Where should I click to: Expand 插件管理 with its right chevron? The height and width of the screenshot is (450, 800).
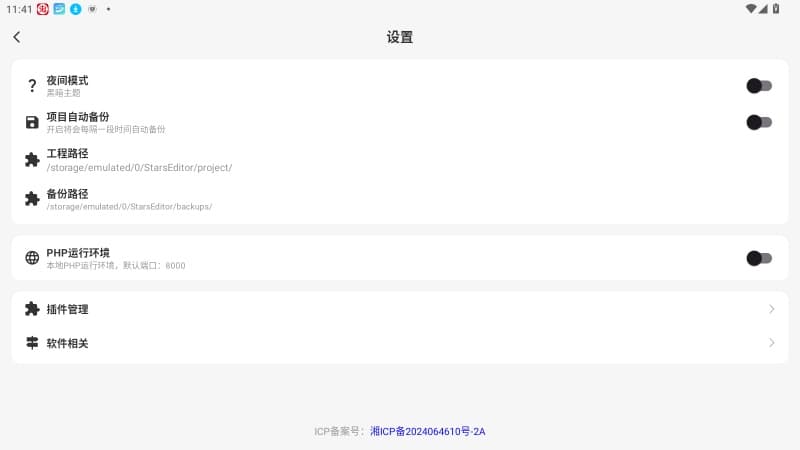tap(771, 309)
